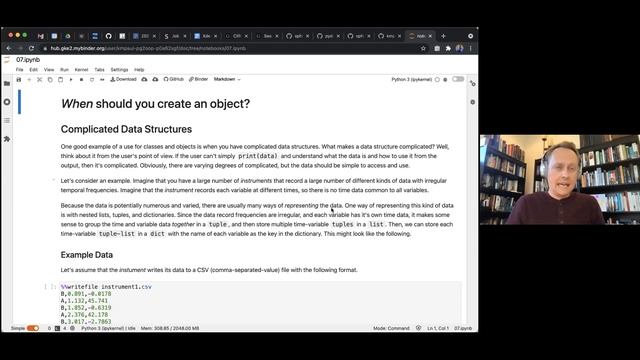Open the property inspector gears icon on right sidebar

click(473, 83)
